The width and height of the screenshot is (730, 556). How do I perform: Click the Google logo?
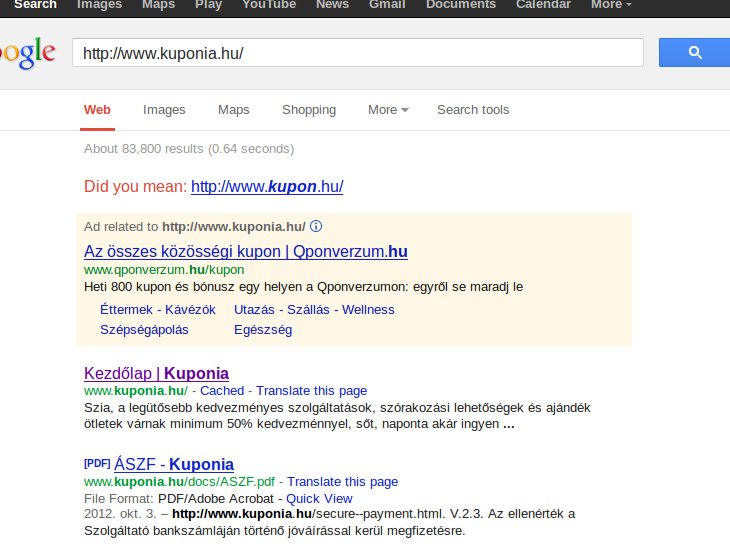click(28, 53)
